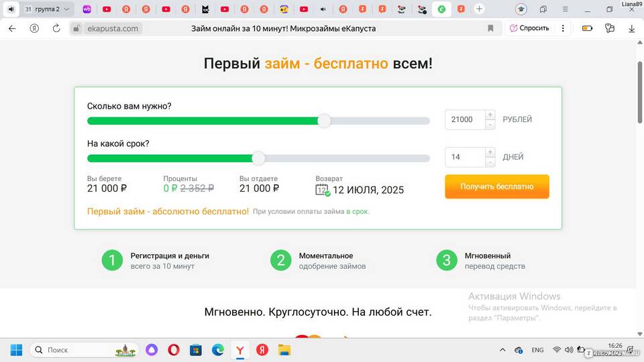
Task: Click the ekapusta.com address field
Action: click(113, 28)
